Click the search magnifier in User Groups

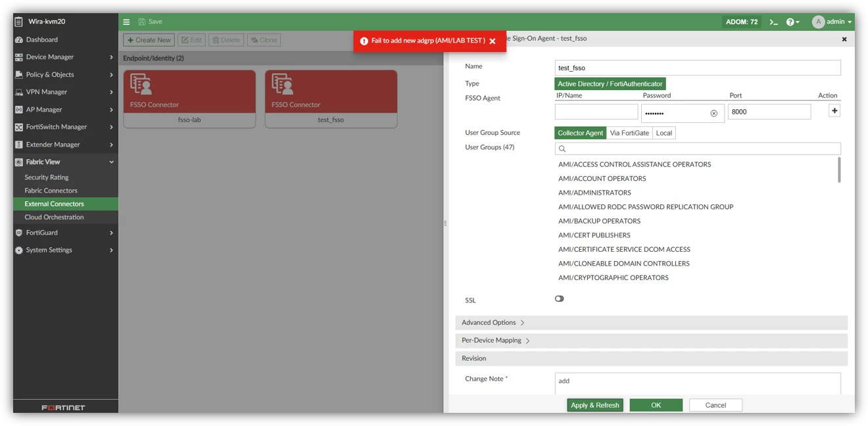[x=562, y=149]
